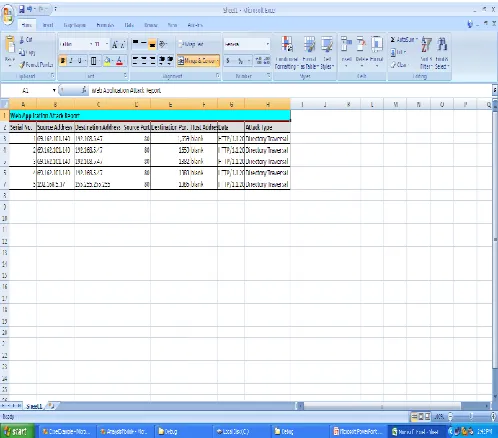Viewport: 498px width, 438px height.
Task: Open Cell Styles gallery
Action: click(x=327, y=53)
